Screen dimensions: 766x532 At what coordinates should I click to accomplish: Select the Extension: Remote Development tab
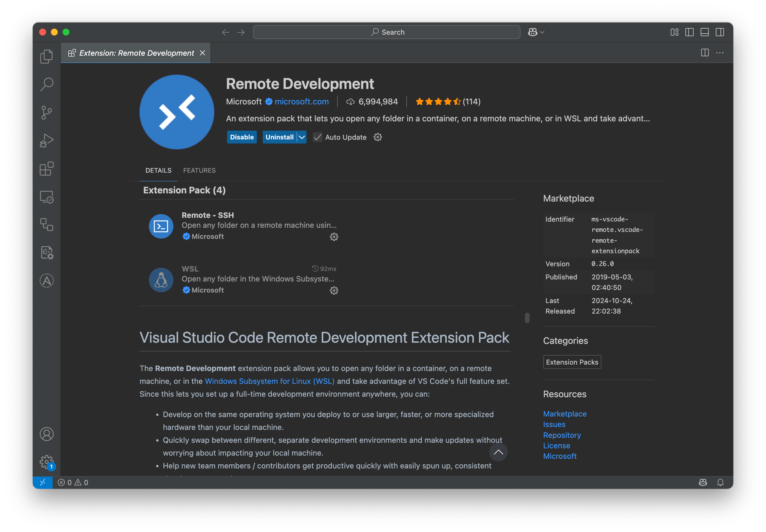tap(135, 53)
